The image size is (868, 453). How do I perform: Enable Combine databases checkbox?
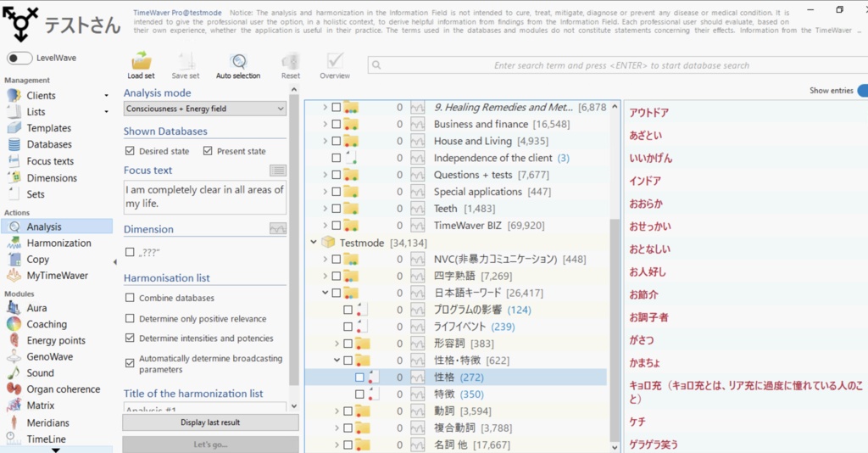click(130, 298)
